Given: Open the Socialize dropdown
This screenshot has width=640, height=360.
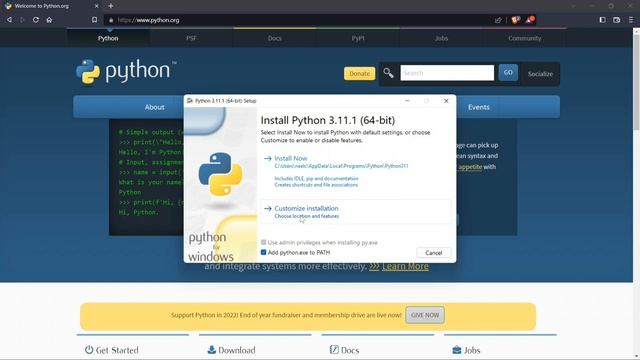Looking at the screenshot, I should point(540,74).
